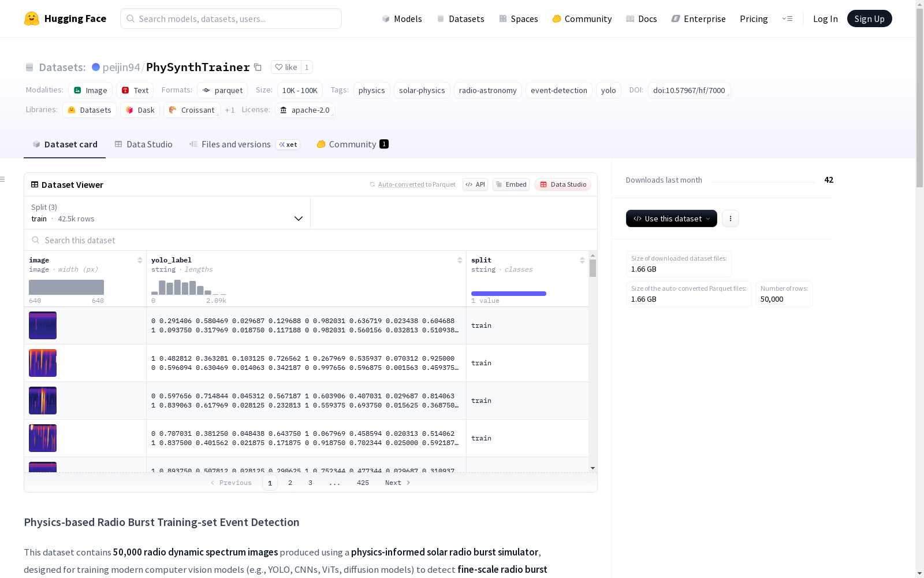Viewport: 924px width, 578px height.
Task: Open the Community tab
Action: [352, 144]
